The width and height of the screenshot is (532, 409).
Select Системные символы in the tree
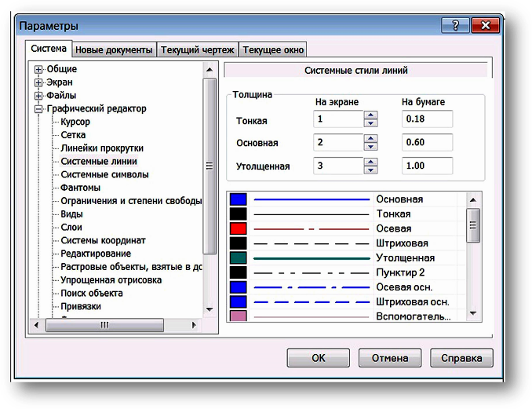point(104,174)
